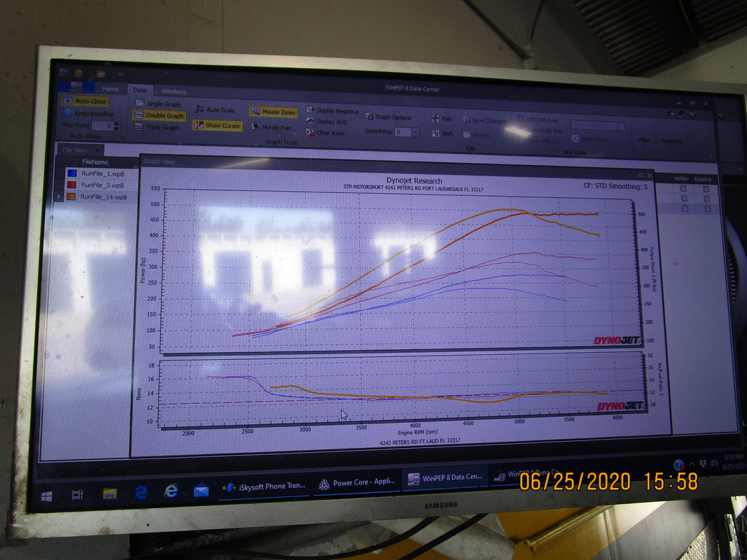Screen dimensions: 747x560
Task: Open File Explorer from the taskbar
Action: point(110,493)
